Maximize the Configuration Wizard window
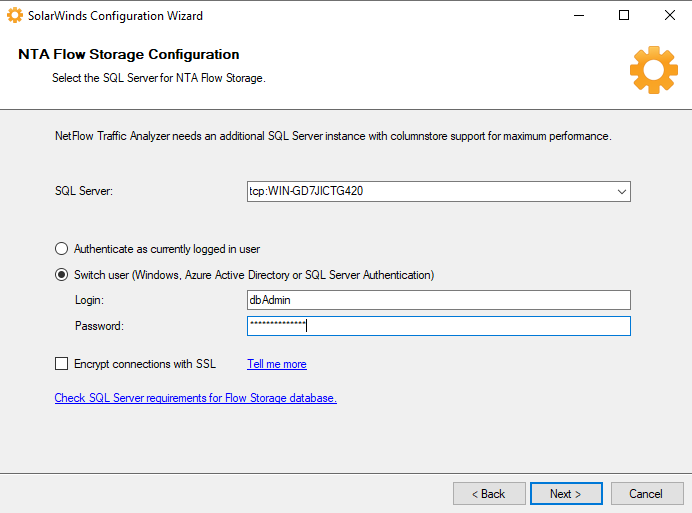This screenshot has height=513, width=692. [624, 16]
